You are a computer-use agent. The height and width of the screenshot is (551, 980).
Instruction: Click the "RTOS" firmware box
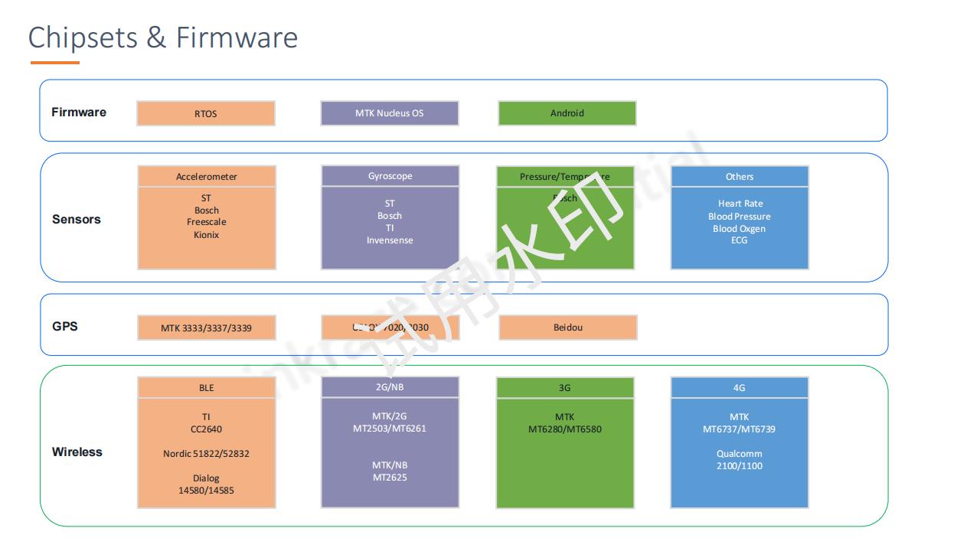pyautogui.click(x=206, y=113)
